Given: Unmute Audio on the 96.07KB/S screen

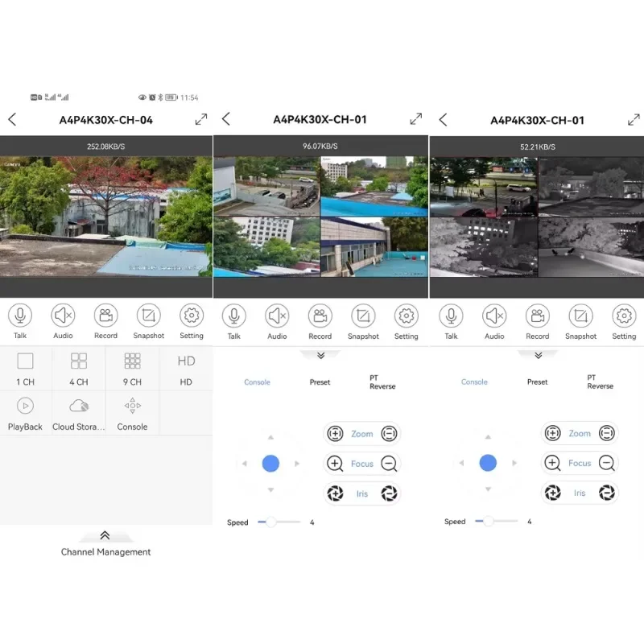Looking at the screenshot, I should pos(277,316).
